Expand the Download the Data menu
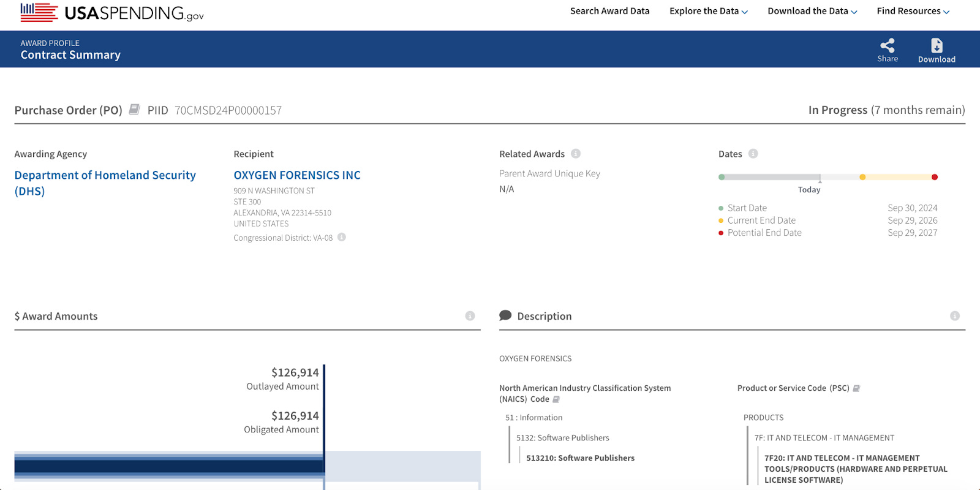 812,11
